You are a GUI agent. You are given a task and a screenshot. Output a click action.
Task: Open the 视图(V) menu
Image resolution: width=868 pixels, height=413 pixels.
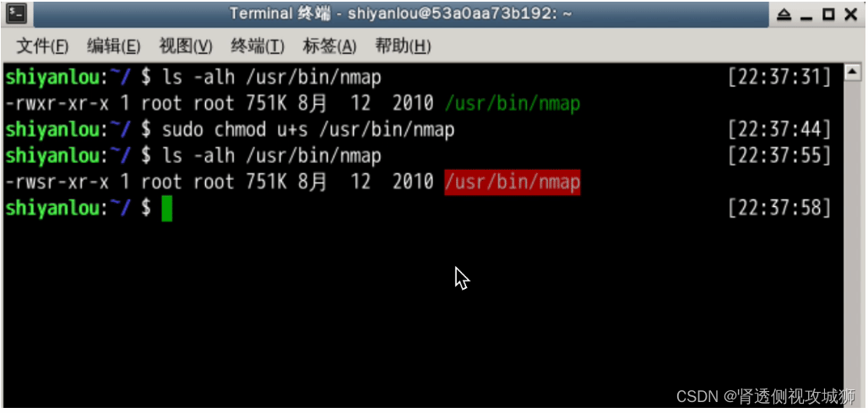(x=186, y=46)
